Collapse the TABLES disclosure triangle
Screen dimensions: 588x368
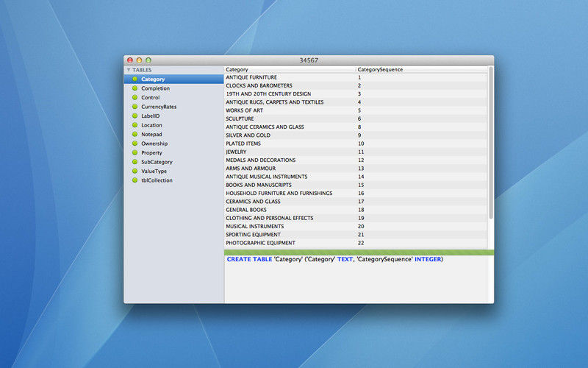click(x=128, y=70)
